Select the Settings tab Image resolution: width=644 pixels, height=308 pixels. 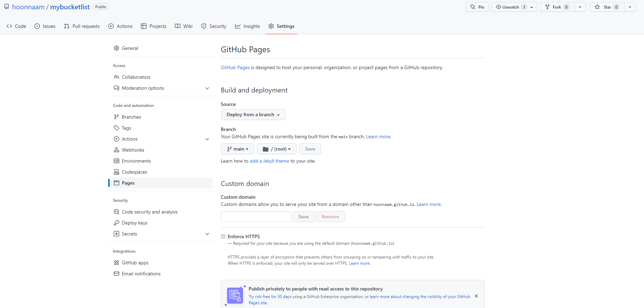tap(281, 26)
